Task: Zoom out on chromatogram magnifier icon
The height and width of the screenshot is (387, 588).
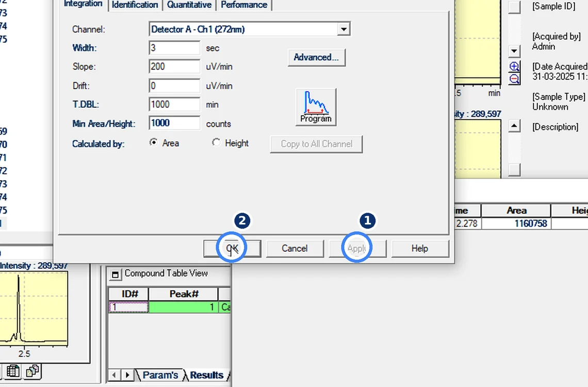Action: coord(515,79)
